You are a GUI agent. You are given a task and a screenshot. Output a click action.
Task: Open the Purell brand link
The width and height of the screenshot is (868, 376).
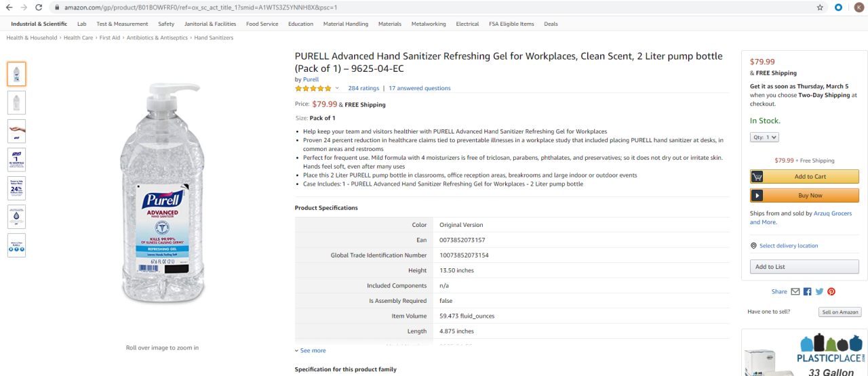click(311, 79)
